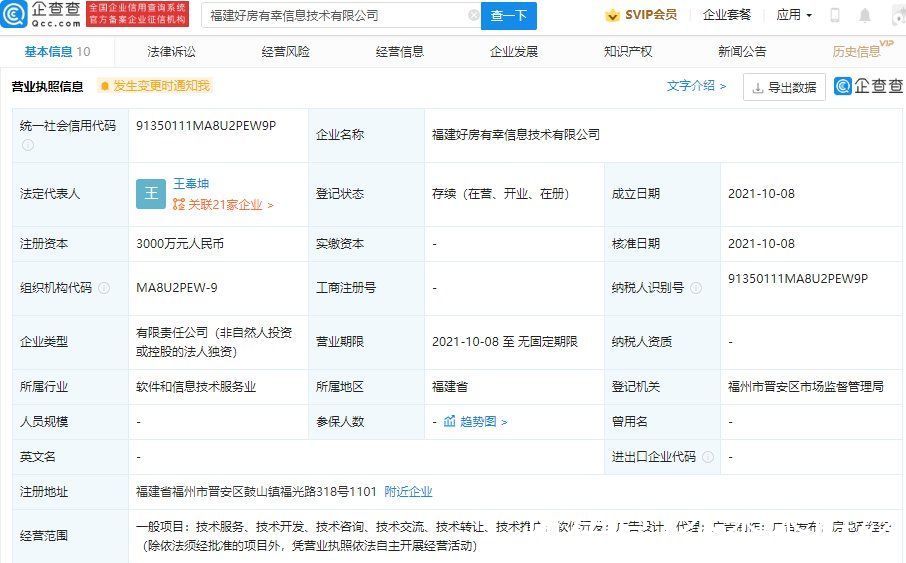This screenshot has height=563, width=906.
Task: Select organization code MA8U2PEW-9
Action: coord(176,287)
